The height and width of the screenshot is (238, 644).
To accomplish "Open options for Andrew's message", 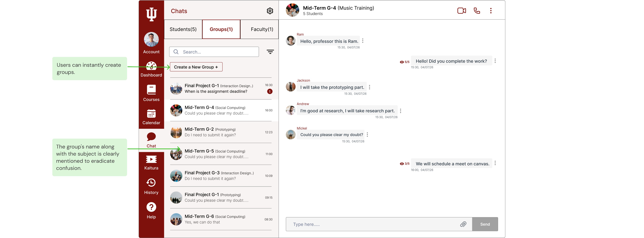I will click(400, 111).
